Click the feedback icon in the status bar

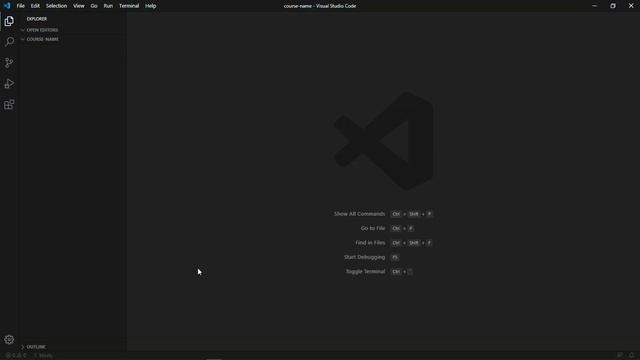(620, 355)
